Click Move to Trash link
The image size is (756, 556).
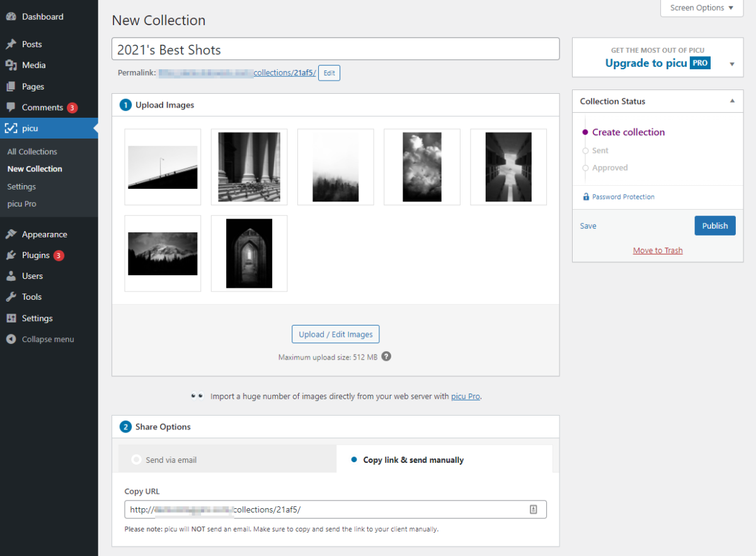658,251
